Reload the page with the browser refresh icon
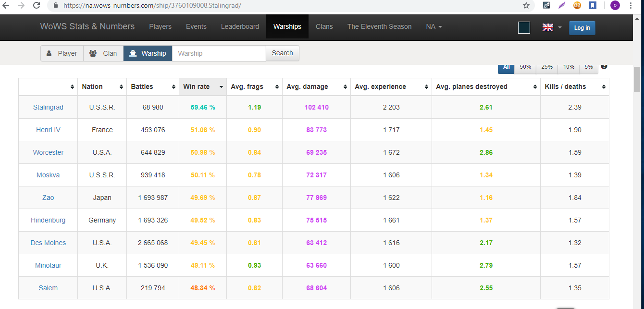The width and height of the screenshot is (644, 309). point(37,6)
